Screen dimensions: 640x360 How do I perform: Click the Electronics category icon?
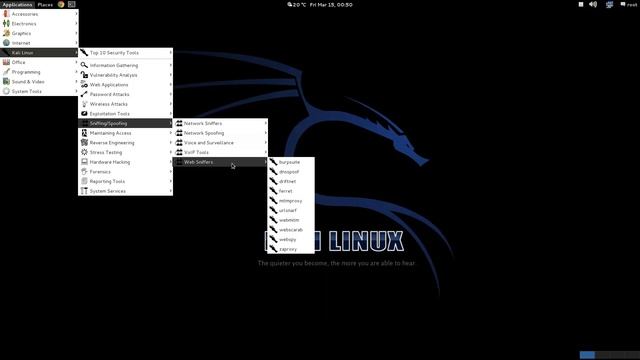click(6, 24)
